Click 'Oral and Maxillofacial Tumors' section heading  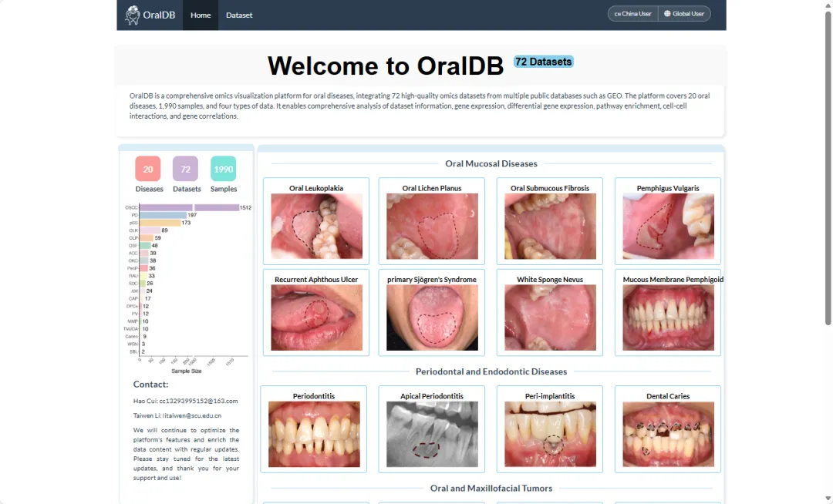pos(491,488)
